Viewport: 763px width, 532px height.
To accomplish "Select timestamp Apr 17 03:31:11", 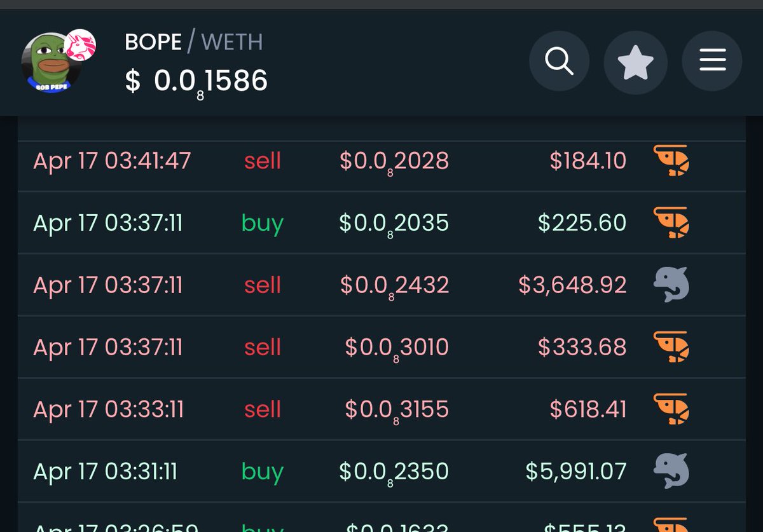I will point(106,472).
